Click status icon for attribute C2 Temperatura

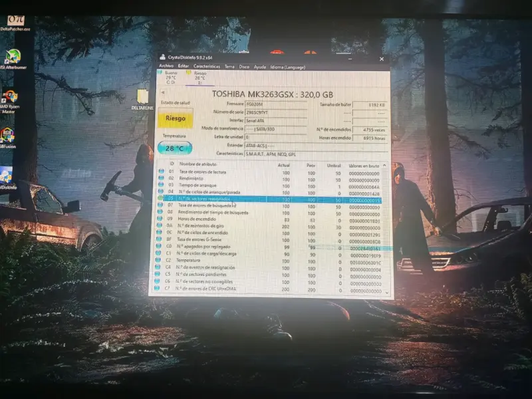pos(158,260)
